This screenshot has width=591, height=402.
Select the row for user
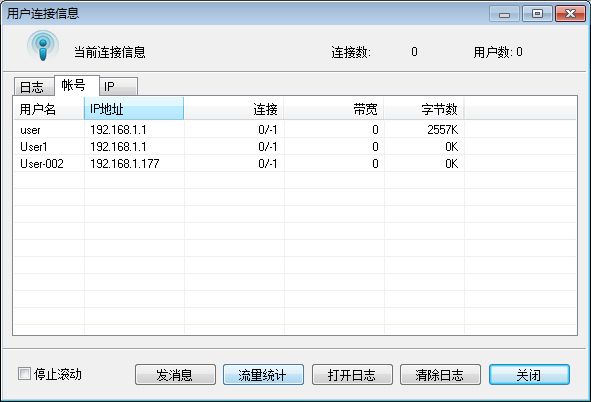tap(295, 130)
